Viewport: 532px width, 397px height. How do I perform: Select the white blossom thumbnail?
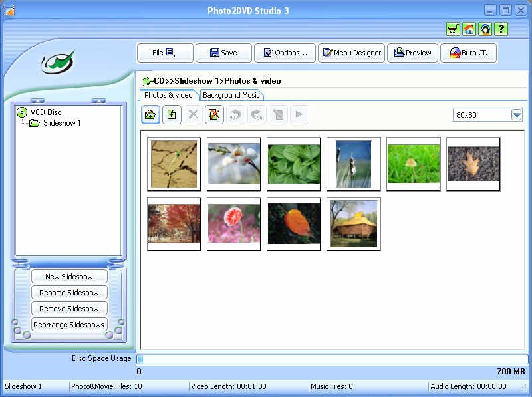click(234, 164)
